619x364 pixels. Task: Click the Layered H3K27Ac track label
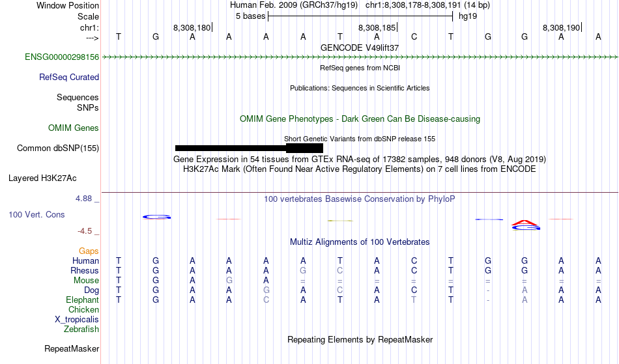pos(42,178)
